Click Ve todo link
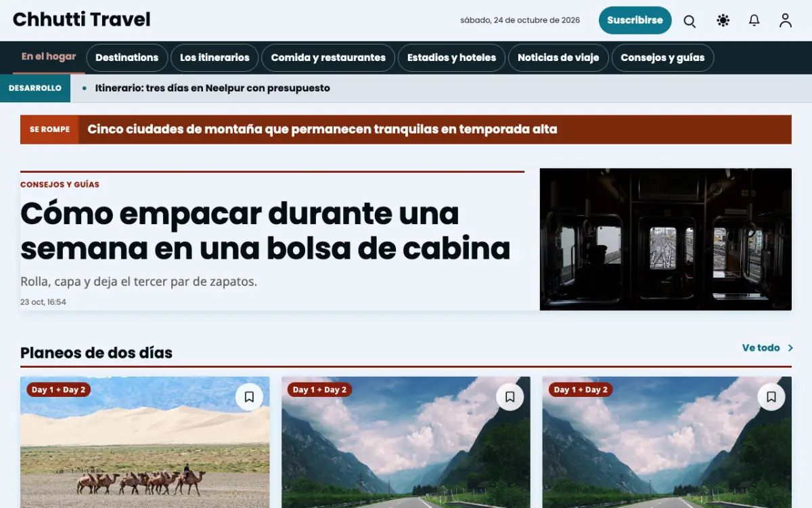The width and height of the screenshot is (812, 508). pyautogui.click(x=761, y=348)
